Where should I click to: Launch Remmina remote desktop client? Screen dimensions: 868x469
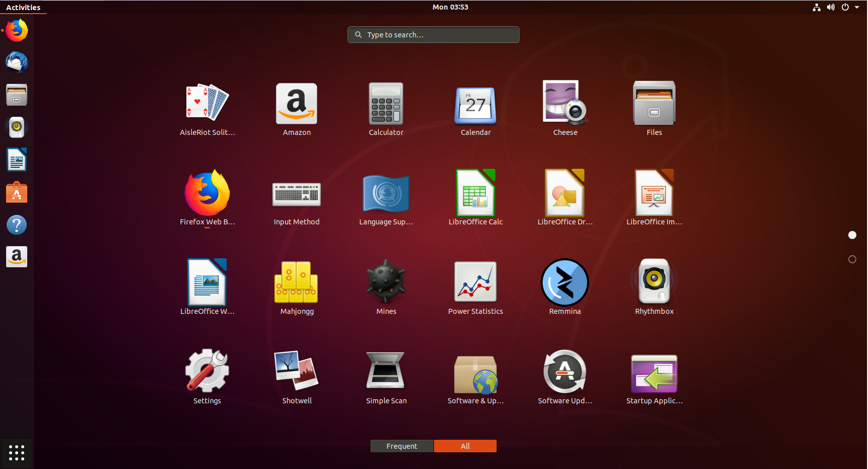pos(565,282)
